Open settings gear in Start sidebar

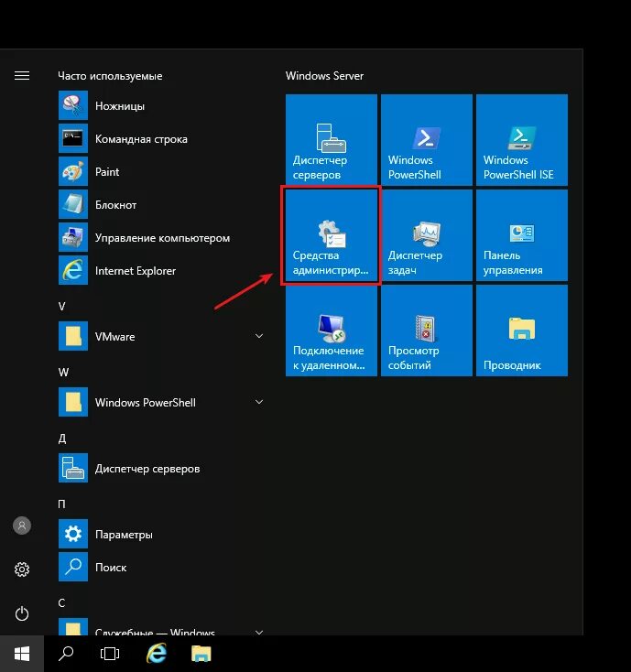coord(22,569)
